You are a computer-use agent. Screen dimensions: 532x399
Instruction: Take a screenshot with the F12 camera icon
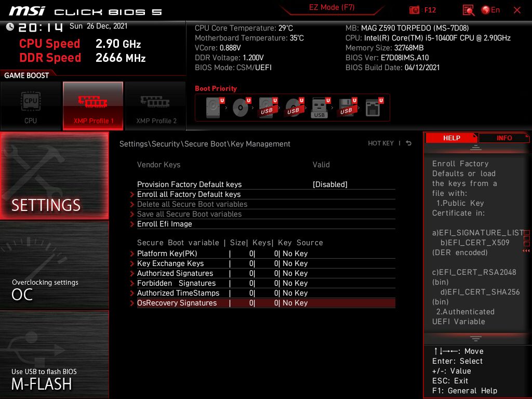(414, 10)
